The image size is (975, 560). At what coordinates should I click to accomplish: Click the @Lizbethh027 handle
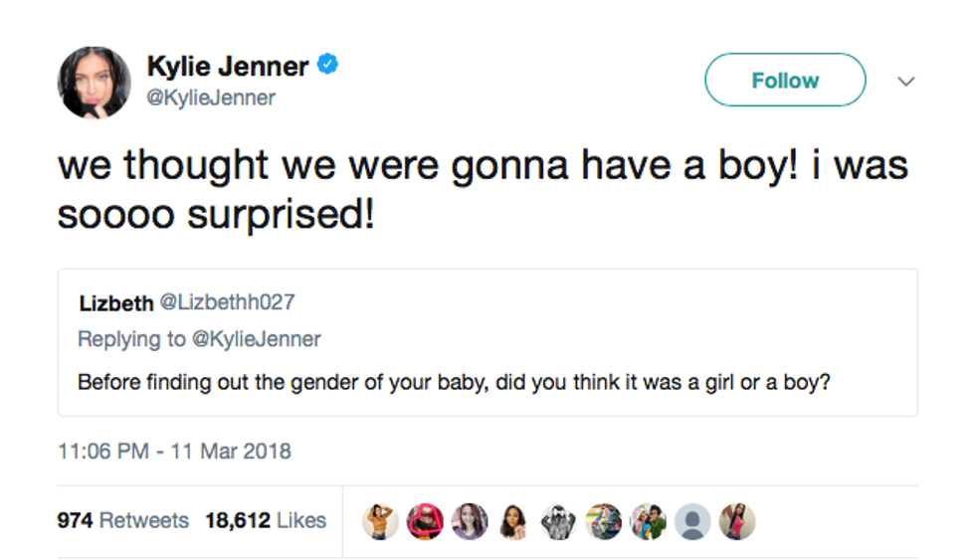pyautogui.click(x=227, y=302)
